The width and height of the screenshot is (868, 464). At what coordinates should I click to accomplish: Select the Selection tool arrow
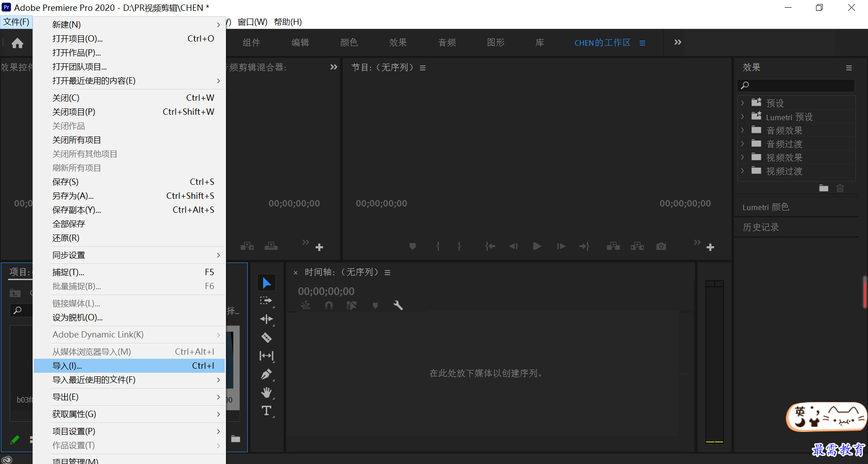[x=267, y=283]
